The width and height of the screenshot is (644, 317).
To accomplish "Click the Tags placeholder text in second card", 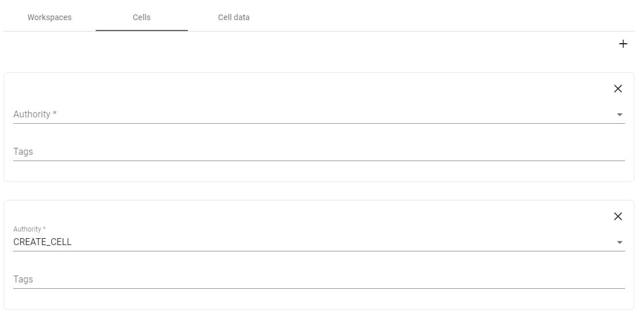I will coord(23,280).
